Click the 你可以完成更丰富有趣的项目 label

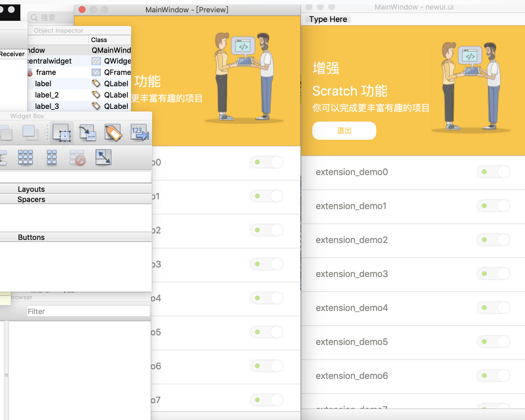pos(371,108)
